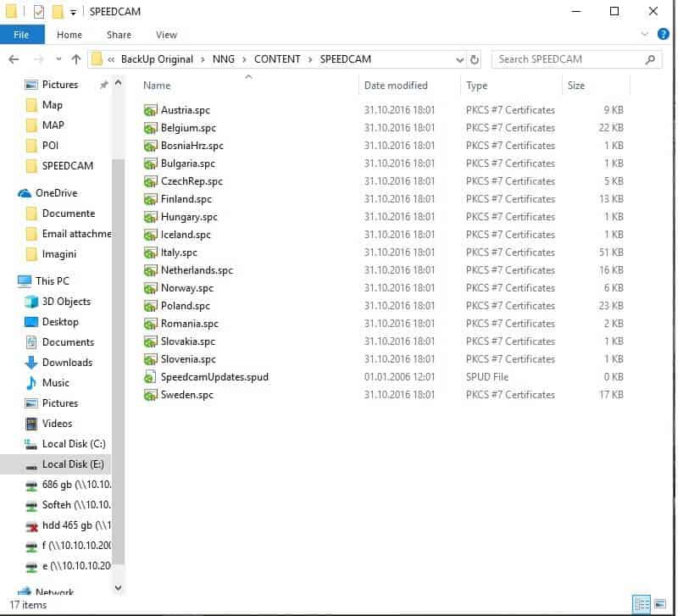Click the Austria.spc file icon

pos(150,110)
